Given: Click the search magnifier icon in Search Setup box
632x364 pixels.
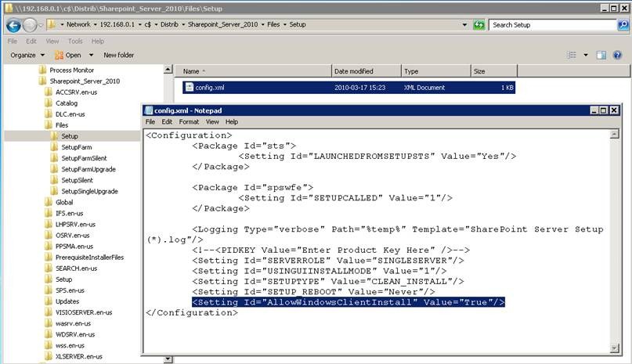Looking at the screenshot, I should click(x=623, y=25).
